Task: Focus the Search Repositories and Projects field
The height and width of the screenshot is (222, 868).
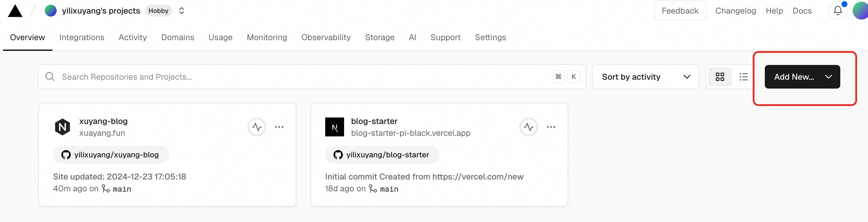Action: tap(312, 77)
